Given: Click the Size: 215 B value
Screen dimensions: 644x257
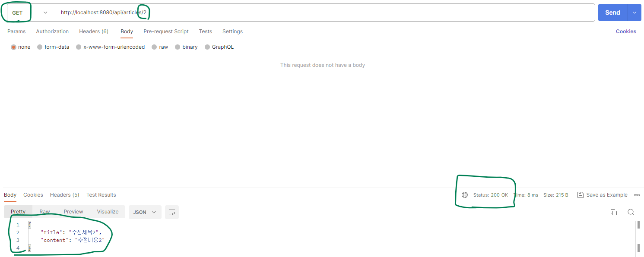Looking at the screenshot, I should [556, 195].
